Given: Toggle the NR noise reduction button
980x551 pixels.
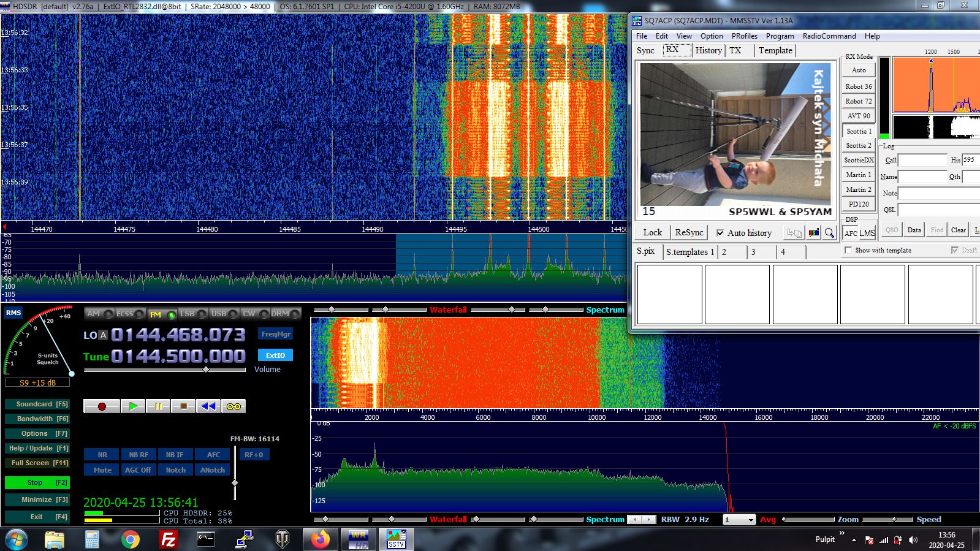Looking at the screenshot, I should point(102,455).
